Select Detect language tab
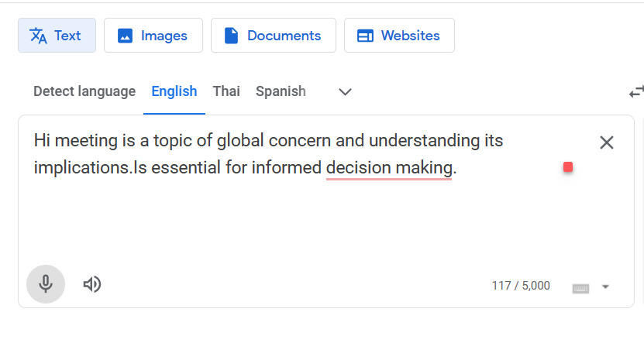The image size is (644, 343). click(x=84, y=91)
